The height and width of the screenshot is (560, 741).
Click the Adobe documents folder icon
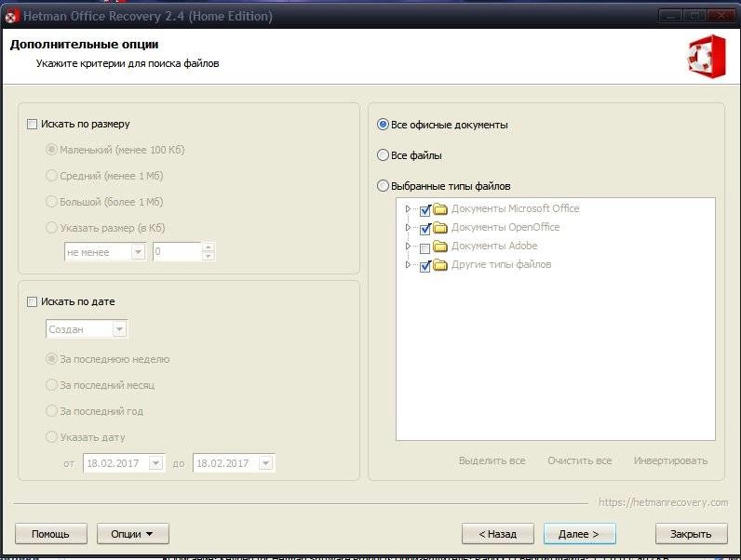point(440,246)
